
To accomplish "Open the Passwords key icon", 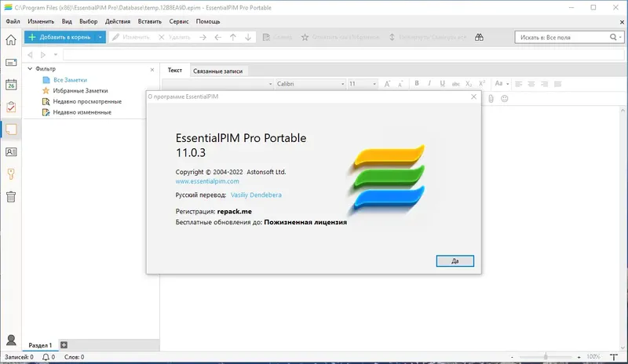I will 11,174.
